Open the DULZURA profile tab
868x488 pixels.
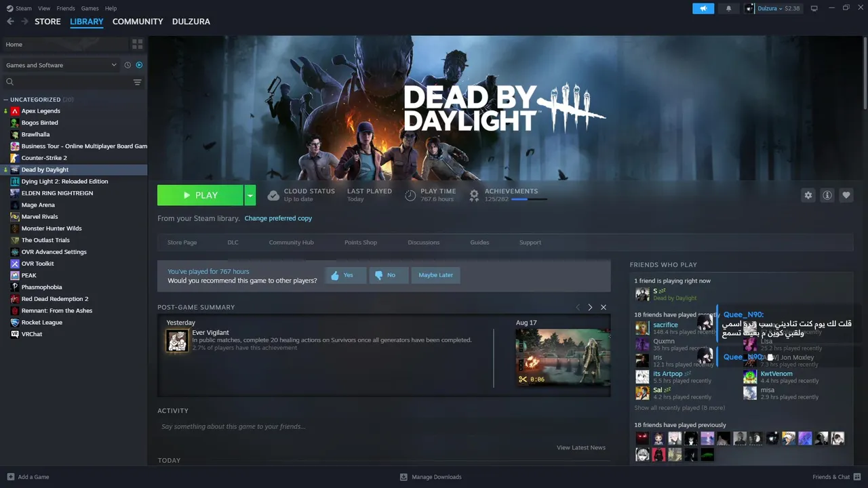pyautogui.click(x=191, y=22)
